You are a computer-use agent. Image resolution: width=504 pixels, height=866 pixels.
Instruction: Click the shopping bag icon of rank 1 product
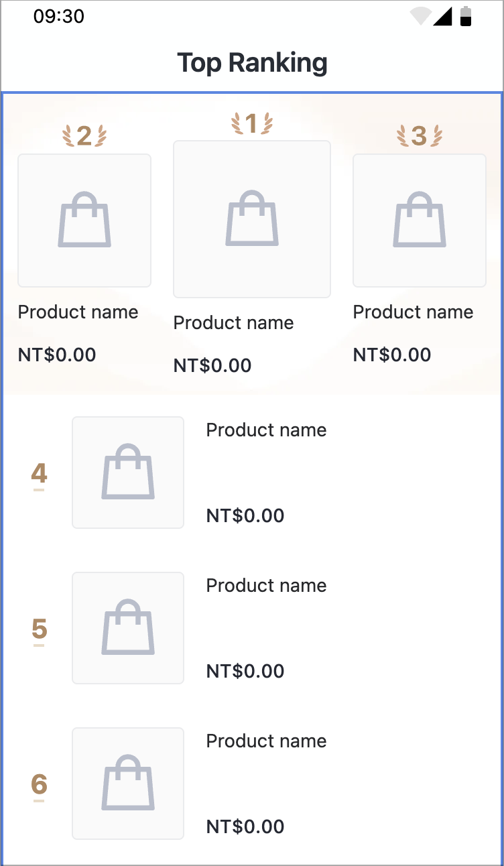[x=252, y=219]
